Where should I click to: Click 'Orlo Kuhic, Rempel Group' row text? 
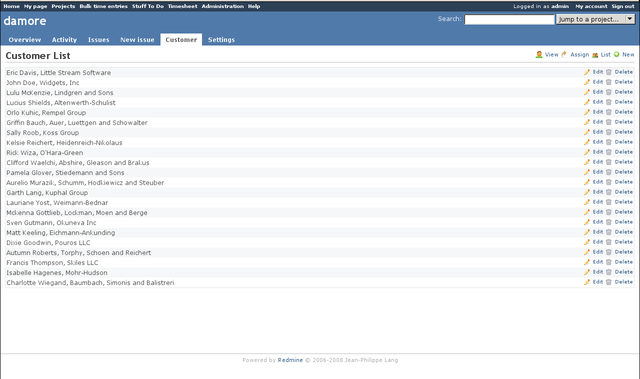click(46, 113)
